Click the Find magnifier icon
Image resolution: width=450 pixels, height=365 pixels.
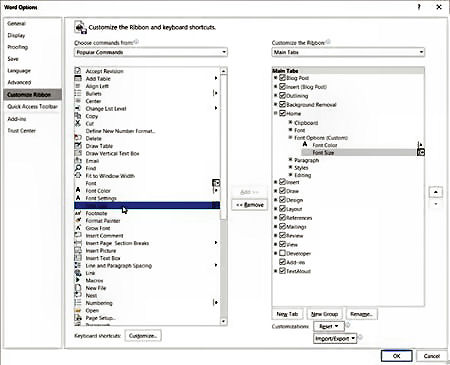click(x=78, y=168)
